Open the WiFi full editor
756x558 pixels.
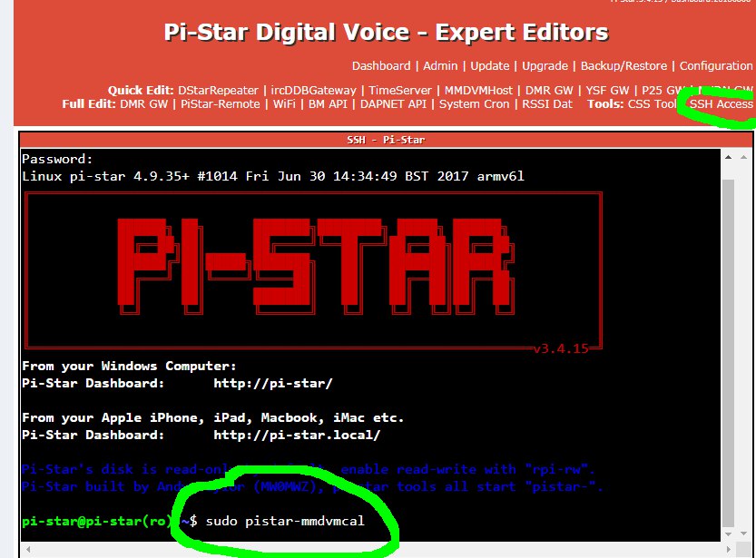284,104
